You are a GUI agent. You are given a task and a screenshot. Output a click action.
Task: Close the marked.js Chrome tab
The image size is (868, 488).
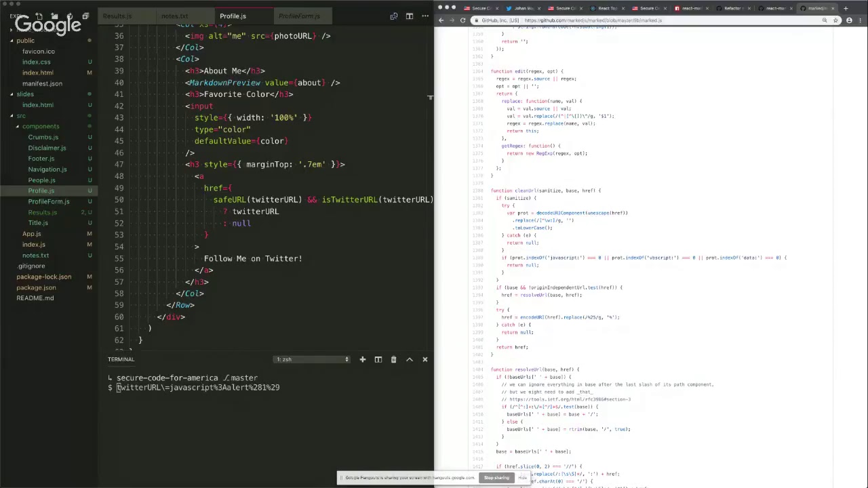(833, 8)
